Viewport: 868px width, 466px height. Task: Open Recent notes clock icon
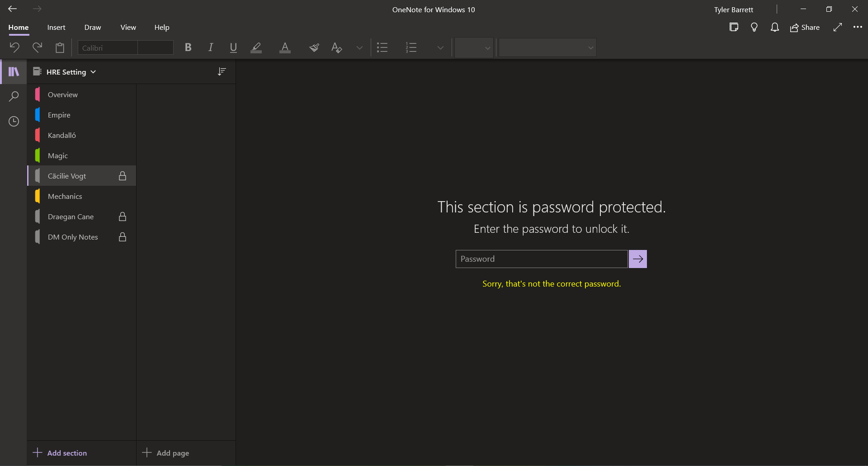point(14,121)
